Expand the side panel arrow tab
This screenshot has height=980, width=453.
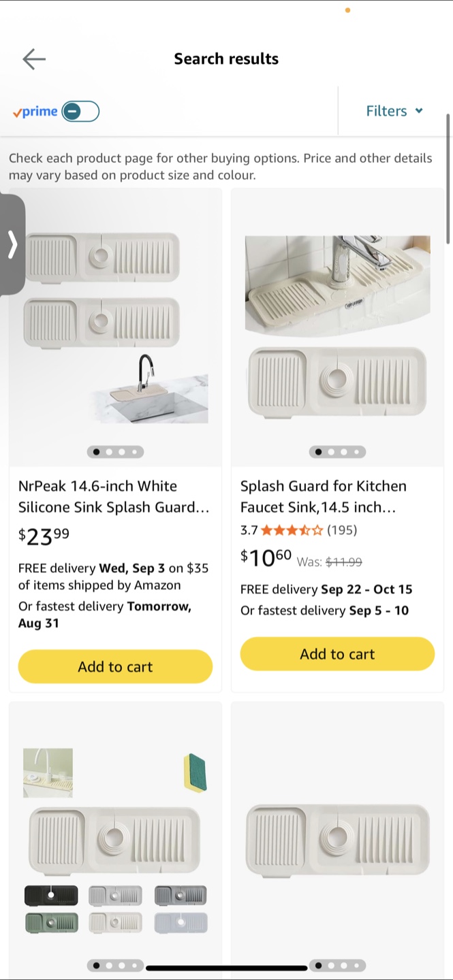point(12,244)
